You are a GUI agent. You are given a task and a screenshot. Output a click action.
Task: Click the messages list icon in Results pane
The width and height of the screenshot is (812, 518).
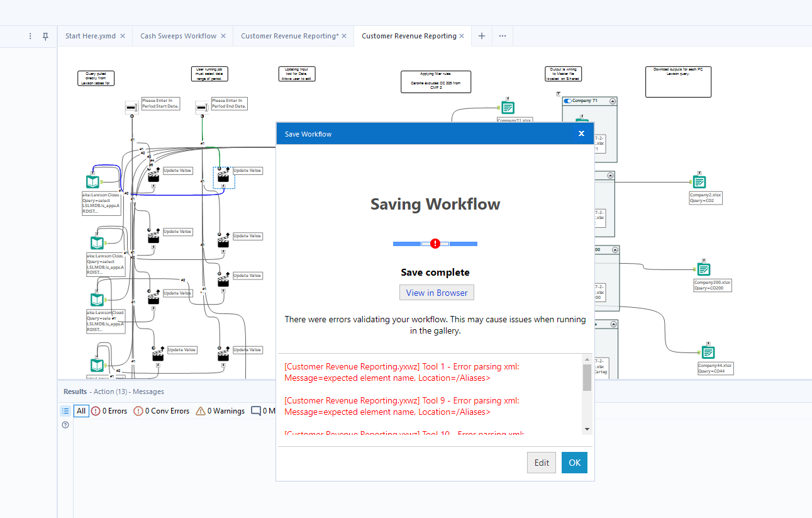(65, 410)
